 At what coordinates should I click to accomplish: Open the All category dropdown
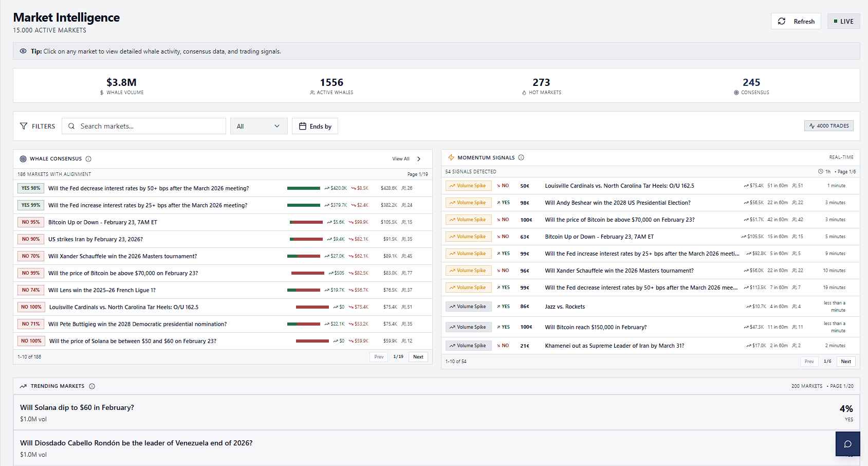258,126
